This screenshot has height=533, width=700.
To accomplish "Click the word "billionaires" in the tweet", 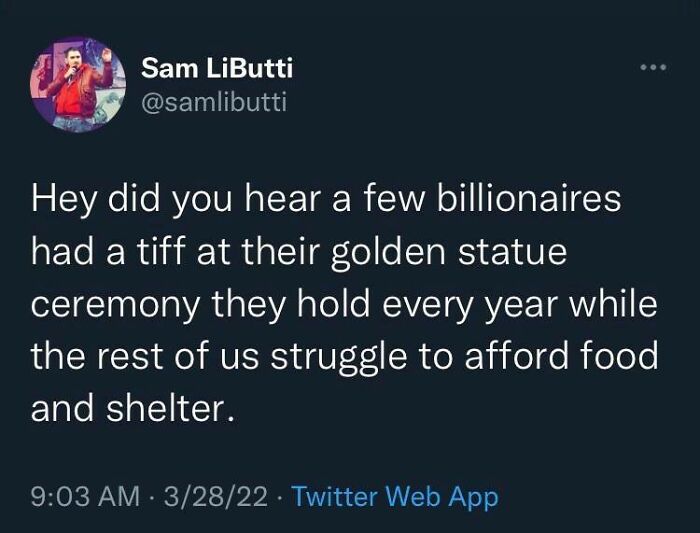I will (x=527, y=199).
